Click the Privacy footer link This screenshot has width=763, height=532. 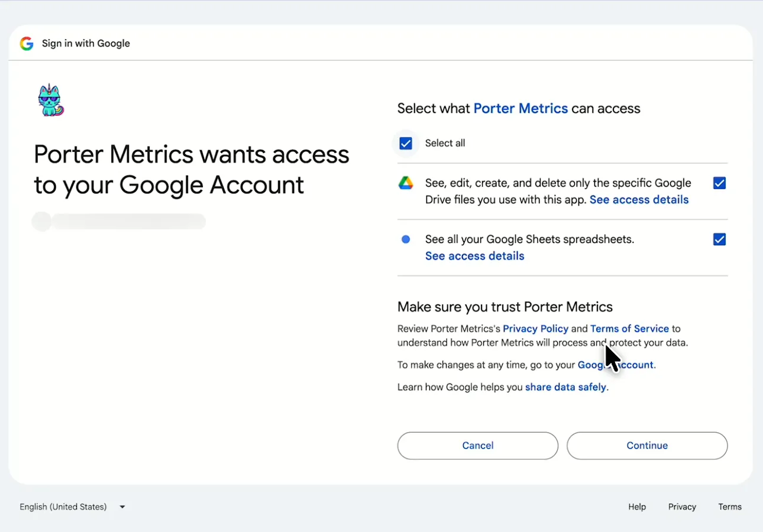tap(682, 507)
